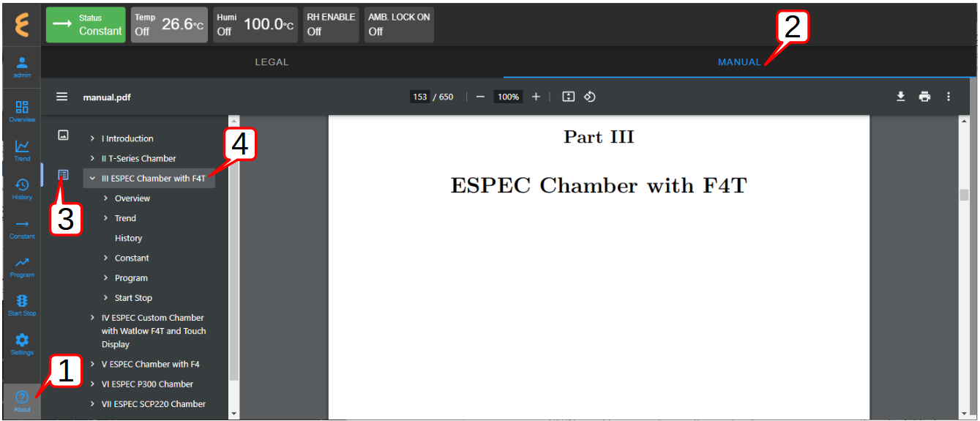The width and height of the screenshot is (980, 421).
Task: Open the Overview page in sidebar
Action: coord(22,111)
